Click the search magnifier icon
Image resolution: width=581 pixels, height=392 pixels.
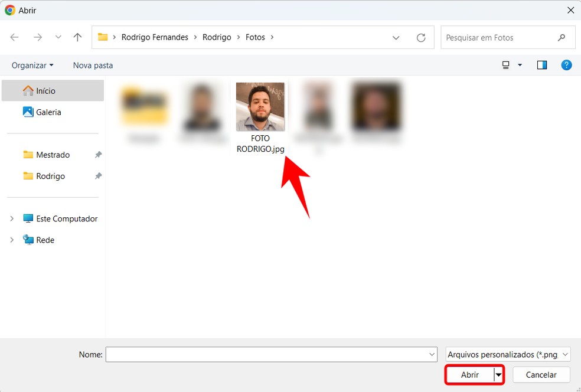[562, 37]
